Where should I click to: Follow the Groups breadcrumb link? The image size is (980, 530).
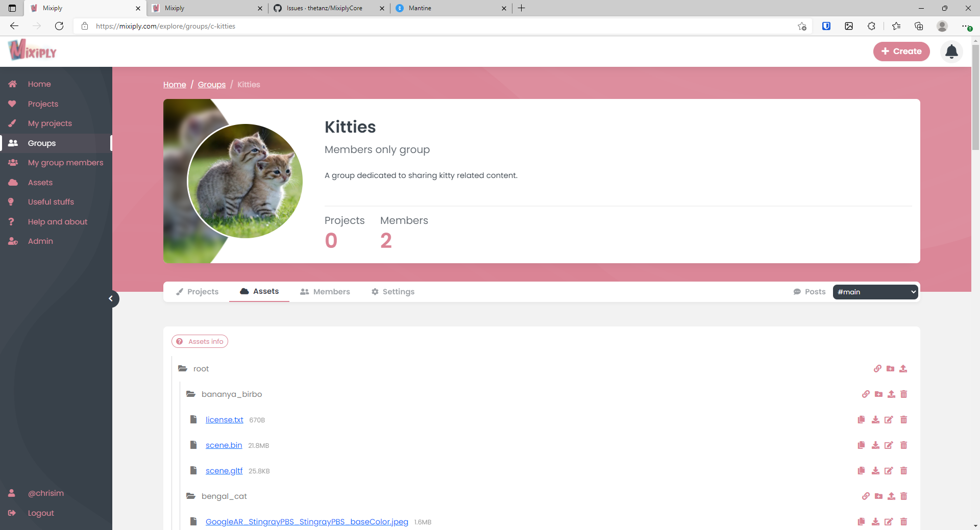[x=212, y=85]
